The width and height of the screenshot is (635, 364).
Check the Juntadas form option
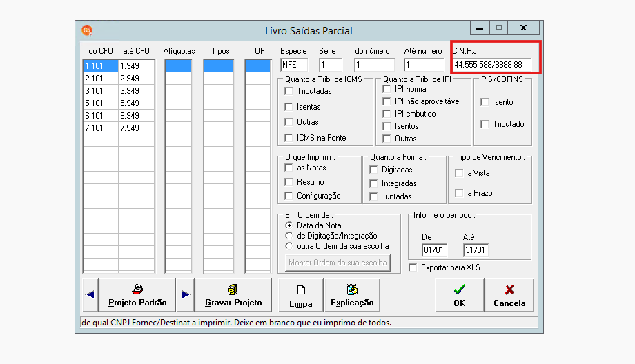coord(373,196)
